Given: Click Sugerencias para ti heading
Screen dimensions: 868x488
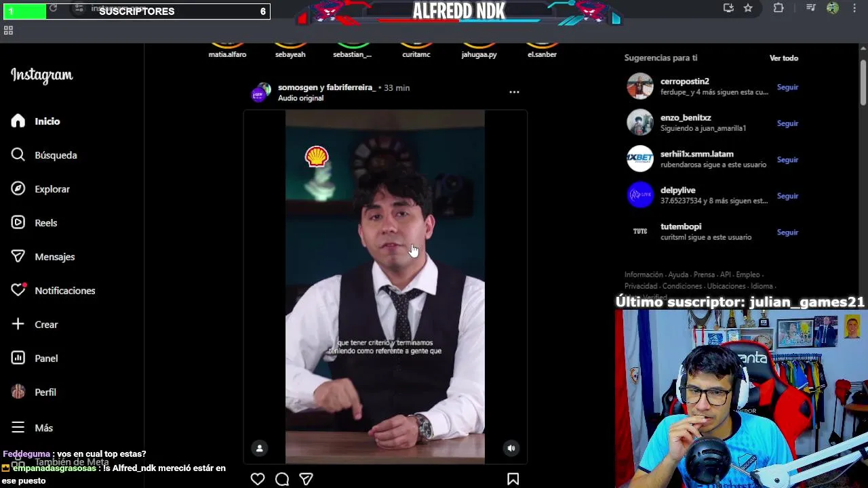Looking at the screenshot, I should coord(660,58).
